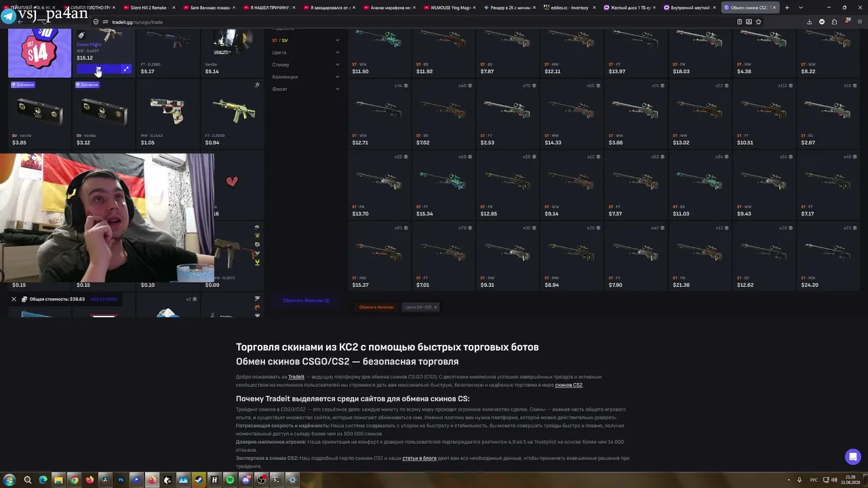Switch to eddies.cc Inventory tab
This screenshot has width=868, height=488.
coord(570,7)
